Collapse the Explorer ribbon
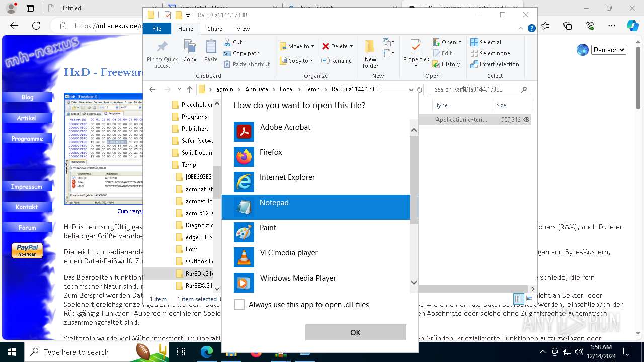 521,29
